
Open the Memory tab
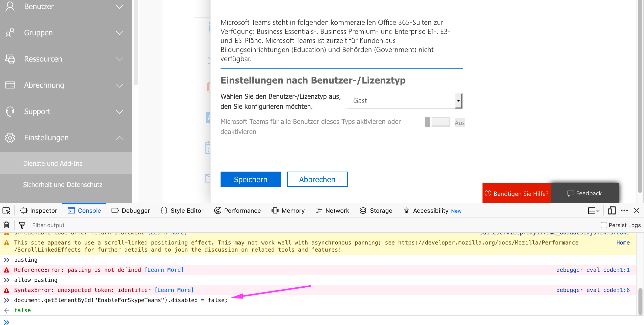288,211
